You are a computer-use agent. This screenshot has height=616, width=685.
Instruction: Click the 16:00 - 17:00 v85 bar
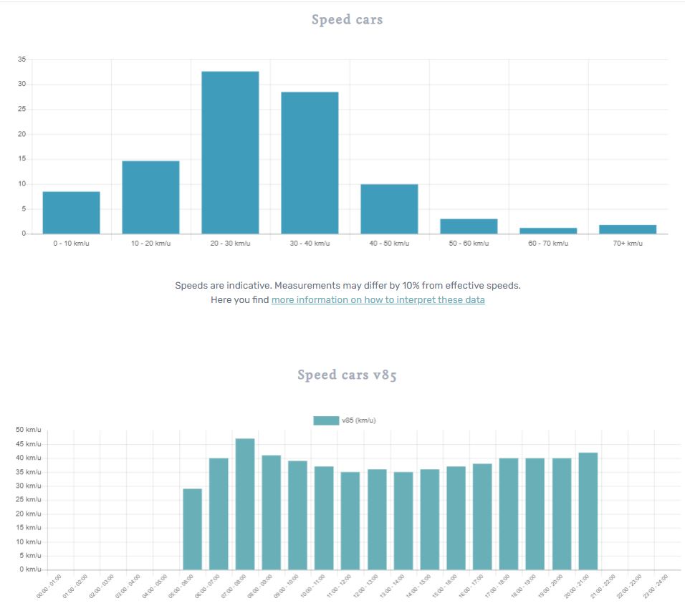pyautogui.click(x=482, y=517)
